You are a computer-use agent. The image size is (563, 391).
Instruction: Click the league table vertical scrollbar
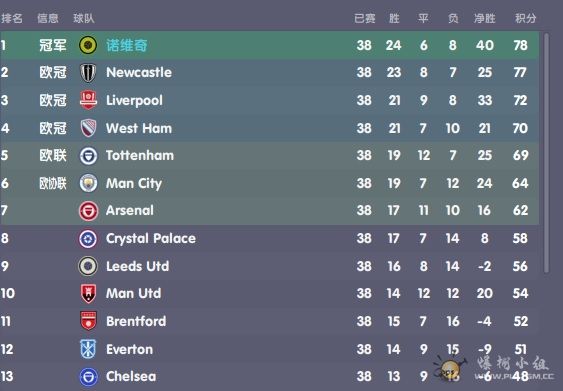point(546,153)
